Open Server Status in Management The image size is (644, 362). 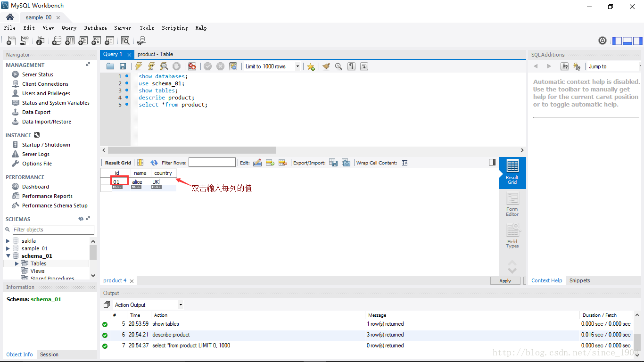click(37, 74)
